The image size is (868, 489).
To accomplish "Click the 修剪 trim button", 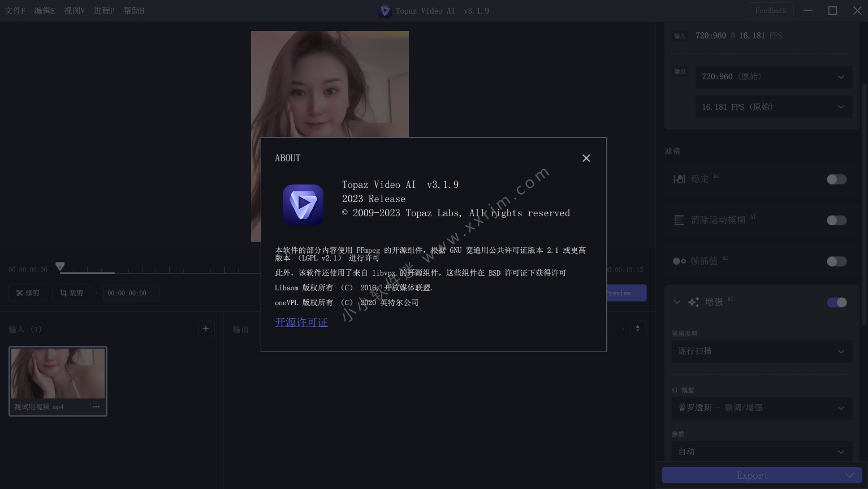I will pyautogui.click(x=28, y=293).
